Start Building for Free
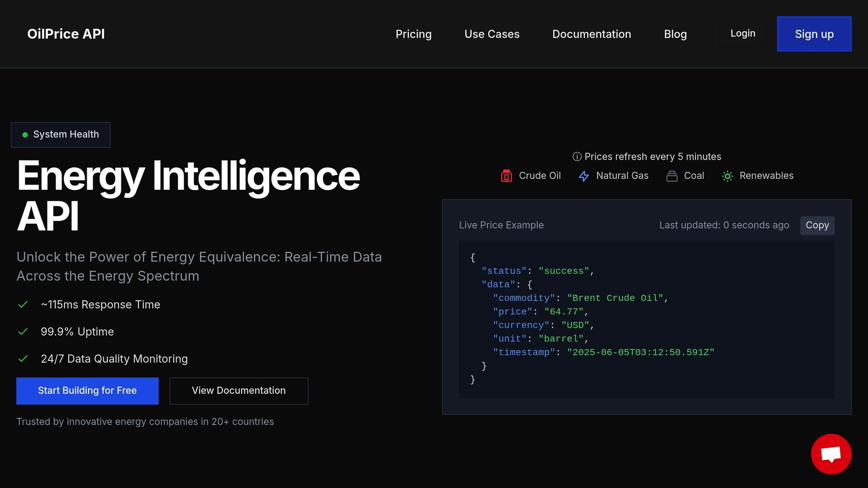Screen dimensions: 868x488 point(87,391)
